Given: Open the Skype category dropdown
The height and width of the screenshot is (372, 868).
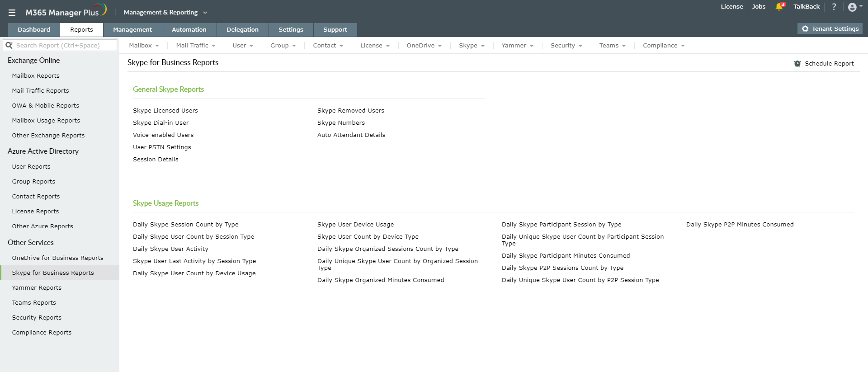Looking at the screenshot, I should 472,46.
